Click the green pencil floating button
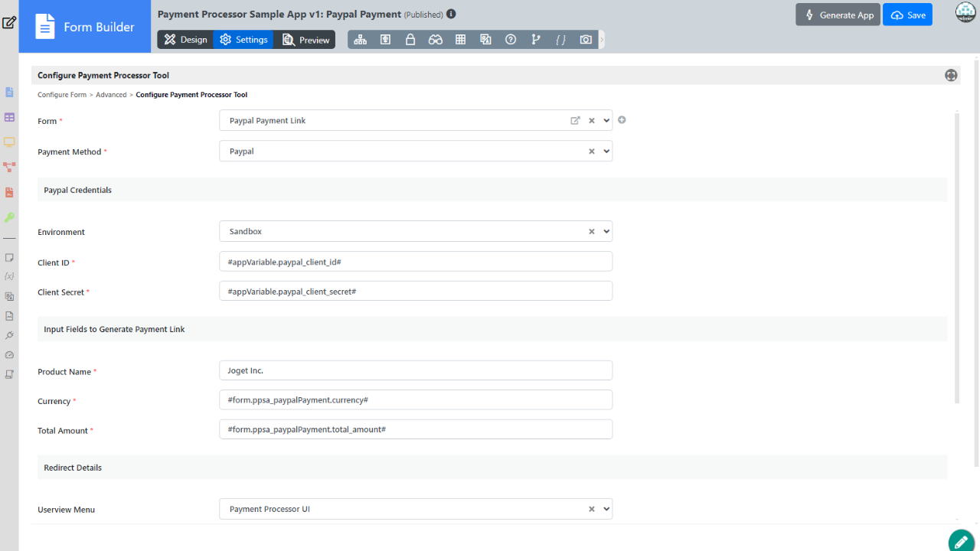The height and width of the screenshot is (551, 980). (x=961, y=540)
